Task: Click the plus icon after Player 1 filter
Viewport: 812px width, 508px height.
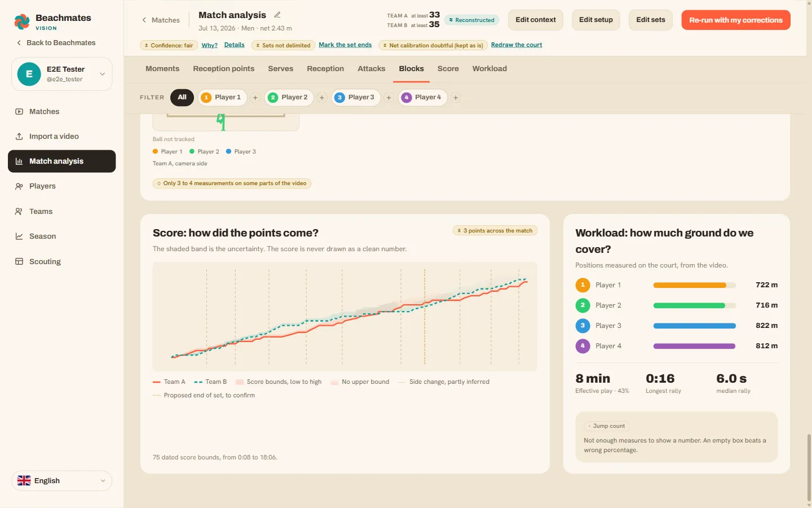Action: click(x=255, y=98)
